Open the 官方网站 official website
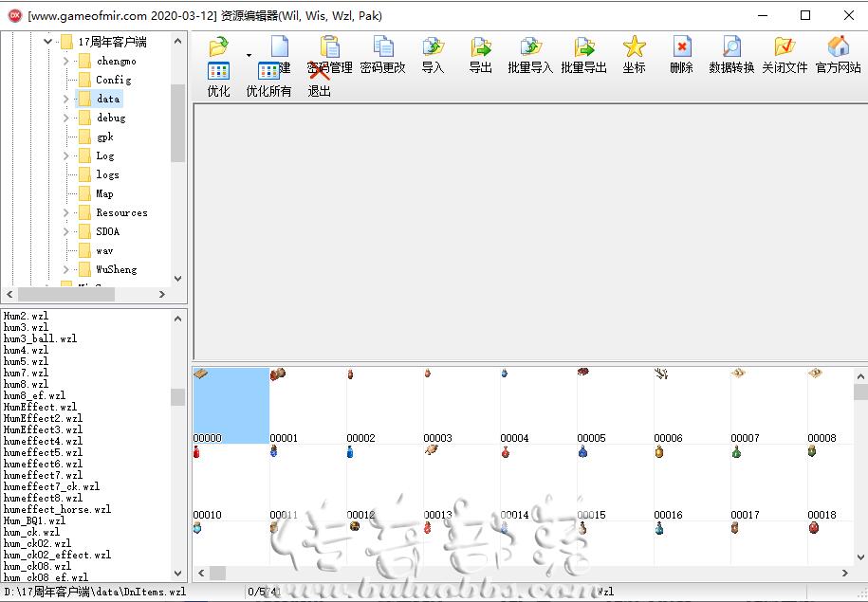Viewport: 868px width, 602px height. [838, 55]
